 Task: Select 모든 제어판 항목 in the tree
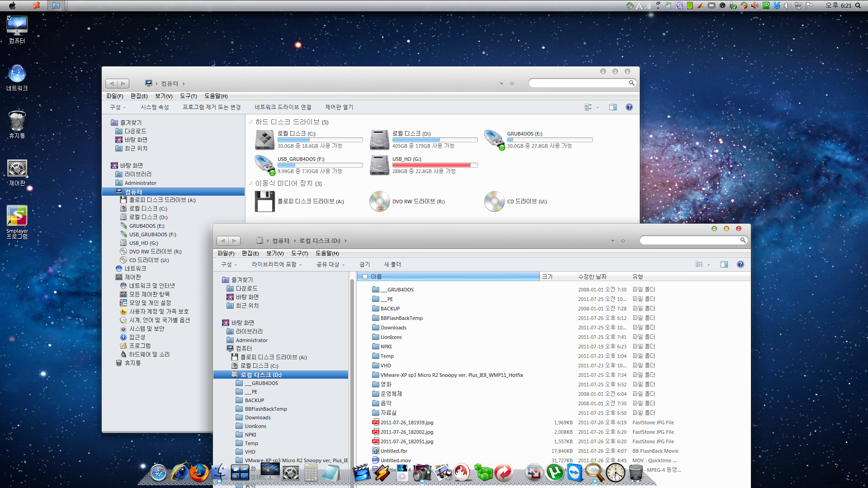pos(149,294)
